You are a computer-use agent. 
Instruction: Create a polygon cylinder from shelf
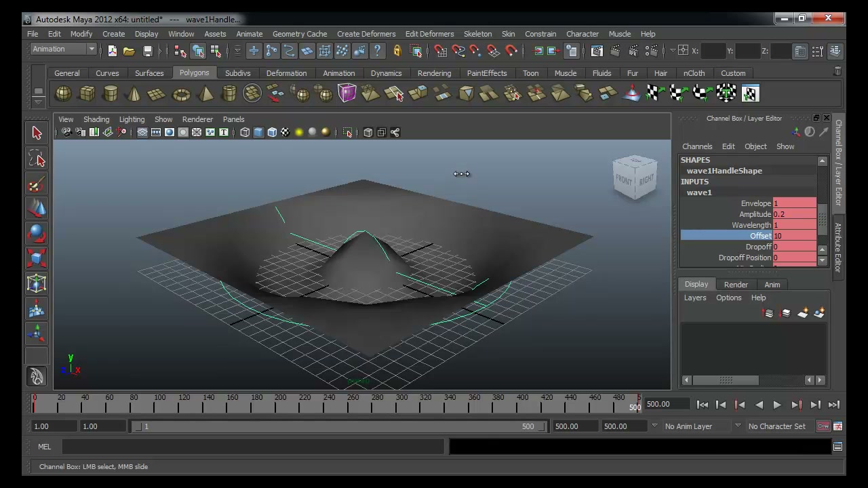[111, 94]
